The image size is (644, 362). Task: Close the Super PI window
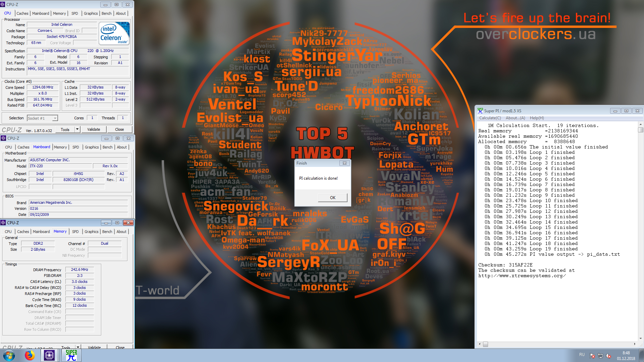[637, 111]
